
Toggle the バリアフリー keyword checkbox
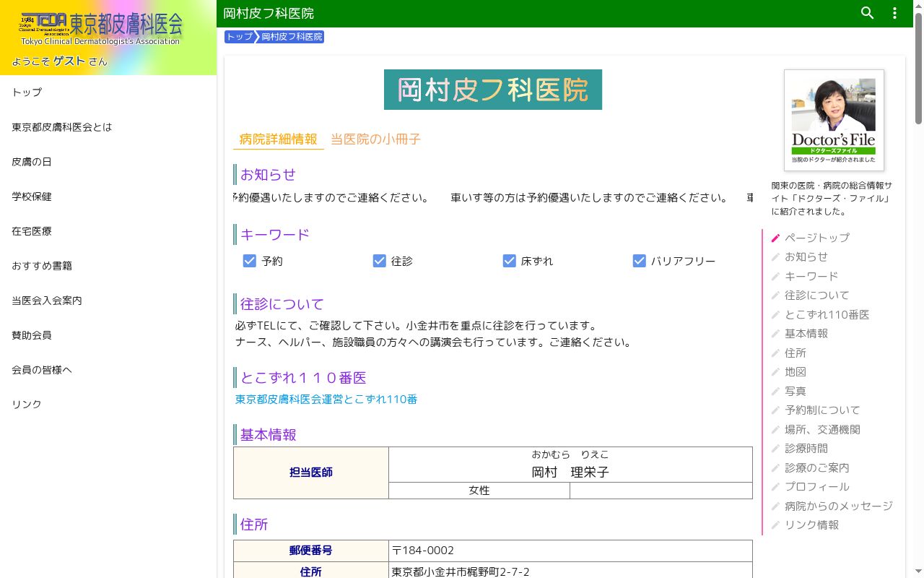point(640,261)
